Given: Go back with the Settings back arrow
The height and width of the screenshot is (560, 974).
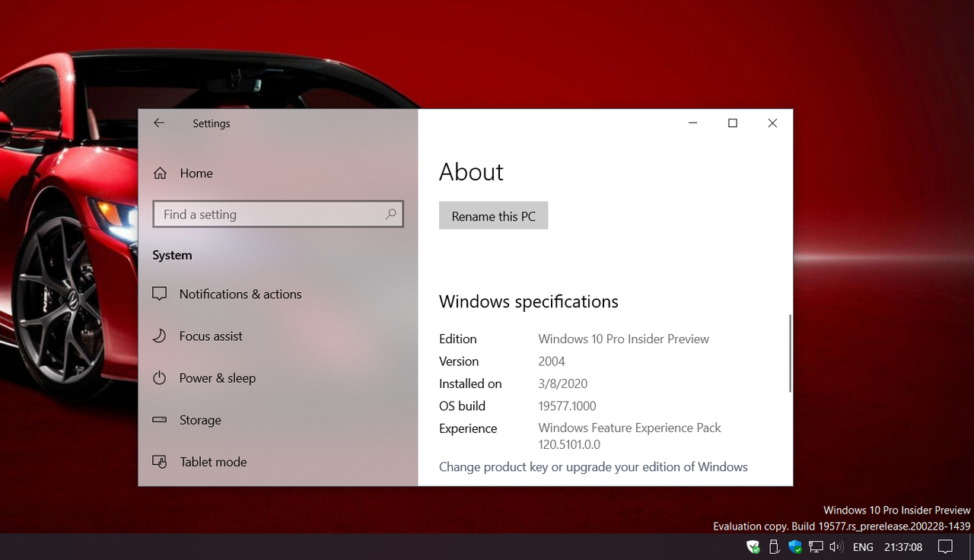Looking at the screenshot, I should click(159, 123).
